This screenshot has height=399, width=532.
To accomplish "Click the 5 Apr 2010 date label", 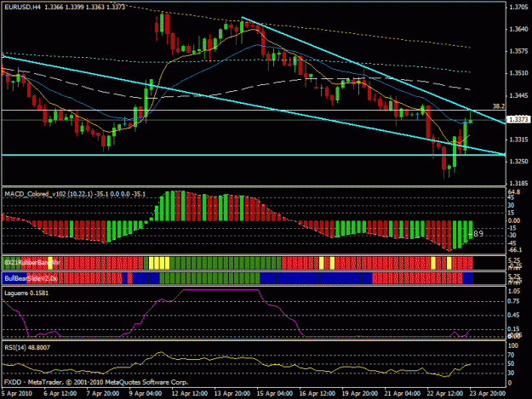I will pyautogui.click(x=17, y=394).
